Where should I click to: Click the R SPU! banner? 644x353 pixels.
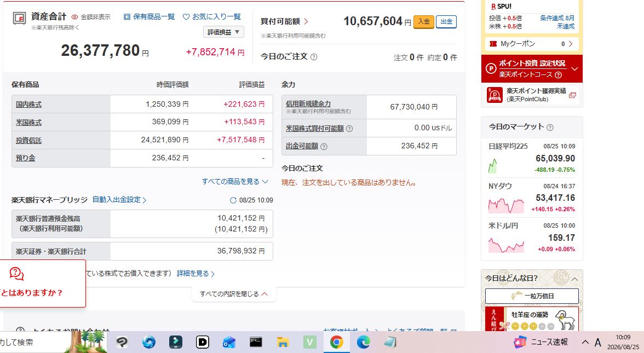501,7
